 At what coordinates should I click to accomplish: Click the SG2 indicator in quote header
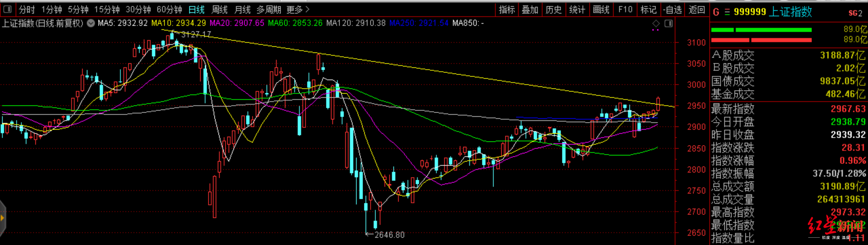[x=855, y=13]
